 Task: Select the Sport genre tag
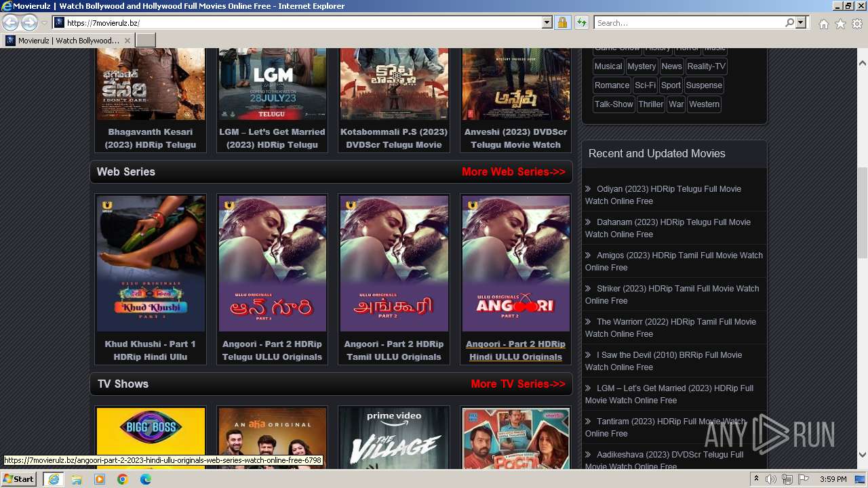[x=671, y=85]
